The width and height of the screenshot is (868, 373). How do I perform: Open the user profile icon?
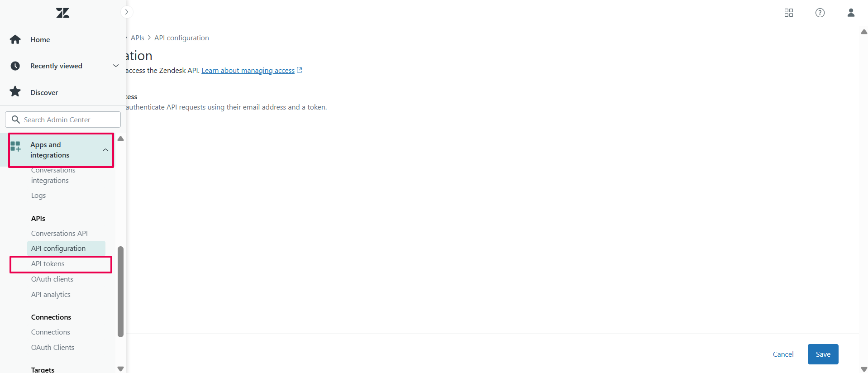(850, 13)
